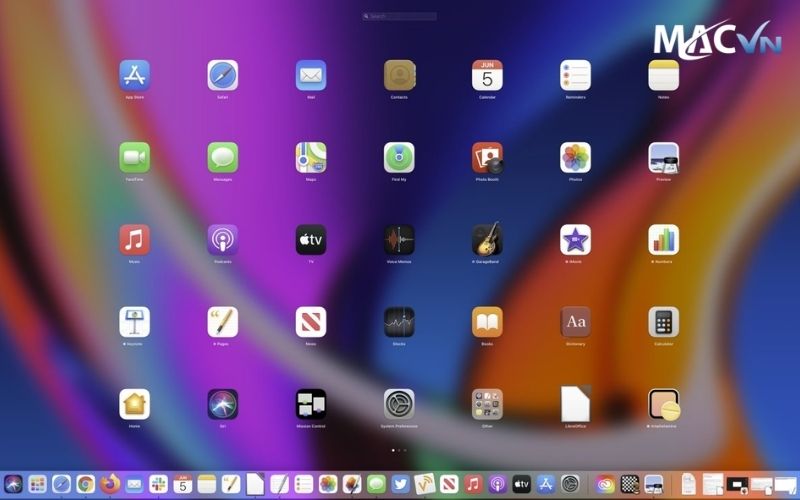This screenshot has width=800, height=500.
Task: Launch LibreOffice from the Launchpad grid
Action: 576,404
